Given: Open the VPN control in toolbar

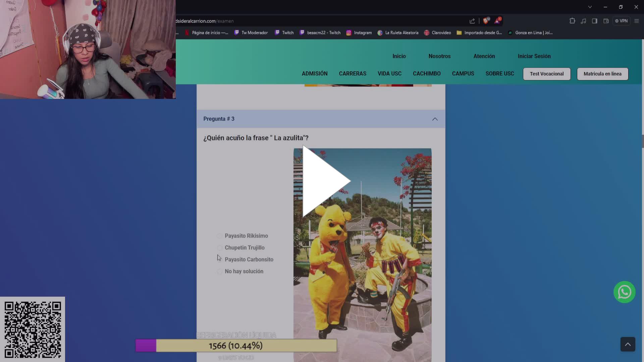Looking at the screenshot, I should pyautogui.click(x=622, y=21).
